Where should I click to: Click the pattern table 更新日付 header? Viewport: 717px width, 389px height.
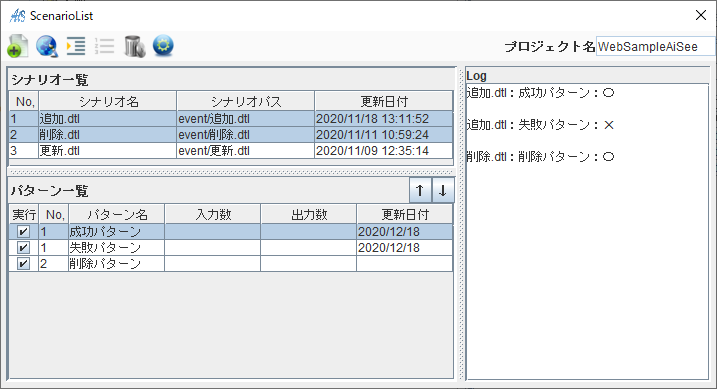coord(405,214)
